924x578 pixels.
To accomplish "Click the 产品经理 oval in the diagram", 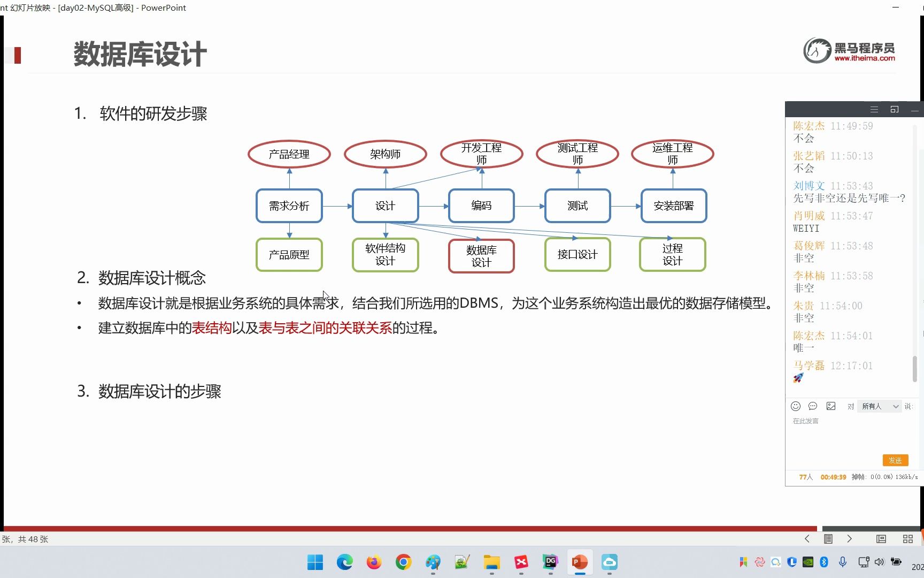I will tap(289, 154).
